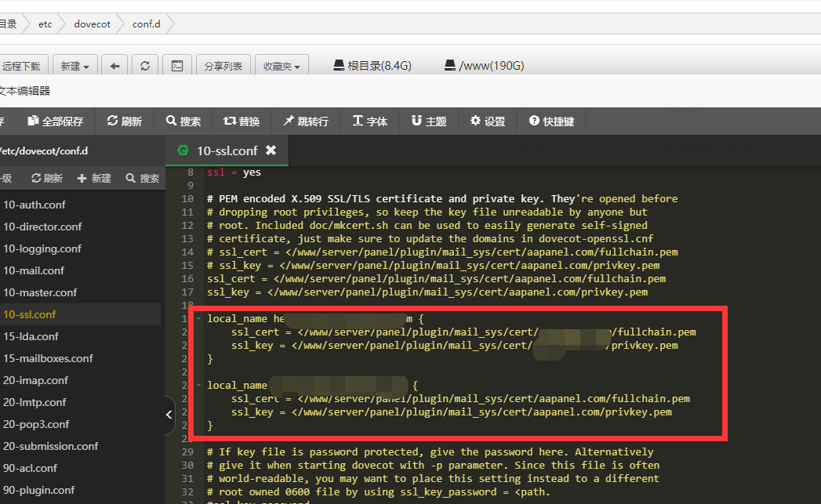The image size is (821, 504).
Task: Click the 'ssl = yes' line
Action: (234, 172)
